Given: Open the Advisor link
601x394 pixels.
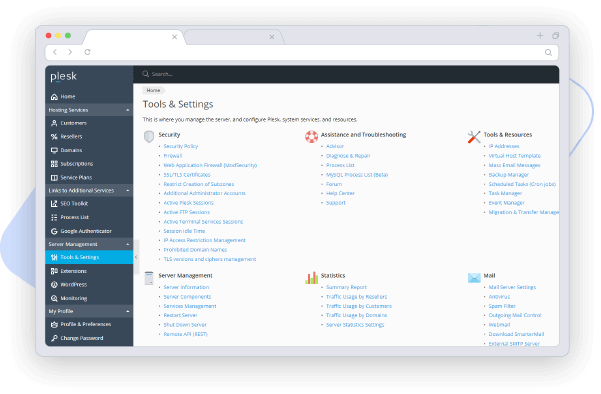Looking at the screenshot, I should [x=335, y=146].
